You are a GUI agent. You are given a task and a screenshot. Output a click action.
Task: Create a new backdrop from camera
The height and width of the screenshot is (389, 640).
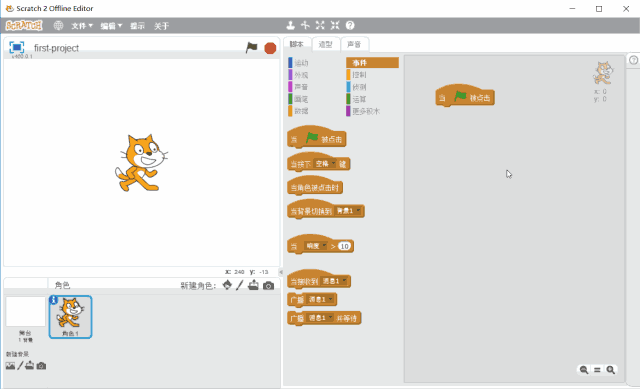pos(41,366)
